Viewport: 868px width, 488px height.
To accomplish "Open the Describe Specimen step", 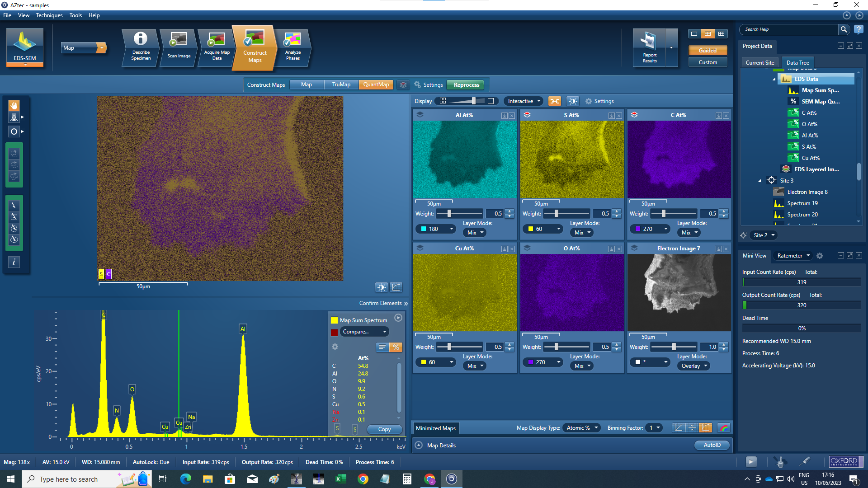I will pos(141,47).
